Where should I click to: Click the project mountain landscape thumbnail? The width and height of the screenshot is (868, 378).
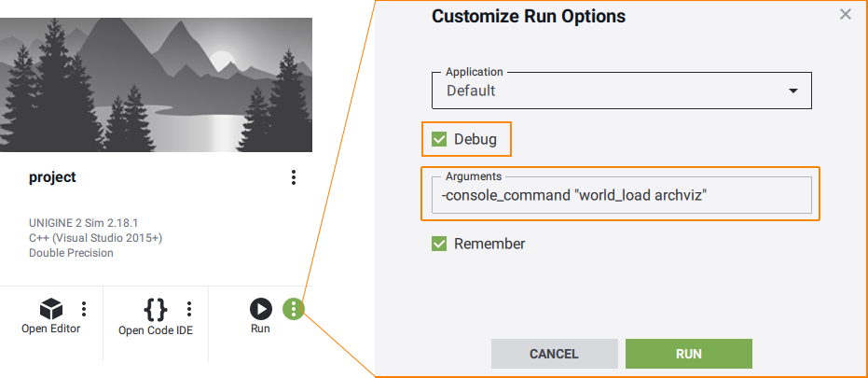click(x=155, y=84)
